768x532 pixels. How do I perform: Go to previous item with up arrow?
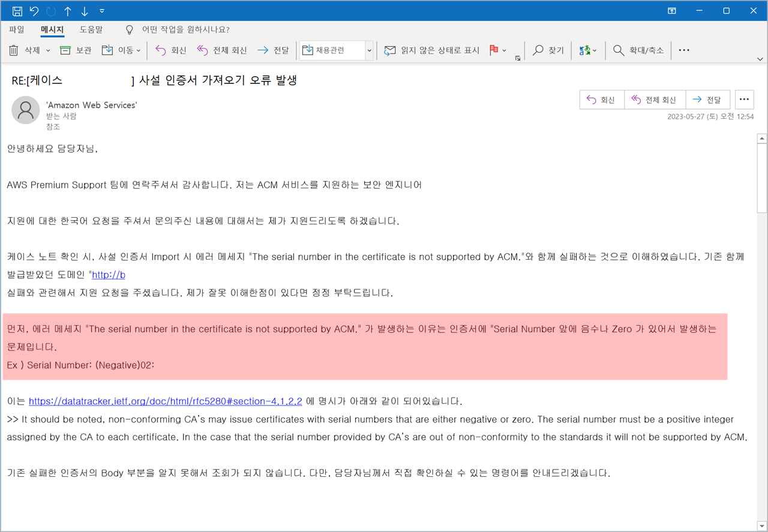point(68,11)
